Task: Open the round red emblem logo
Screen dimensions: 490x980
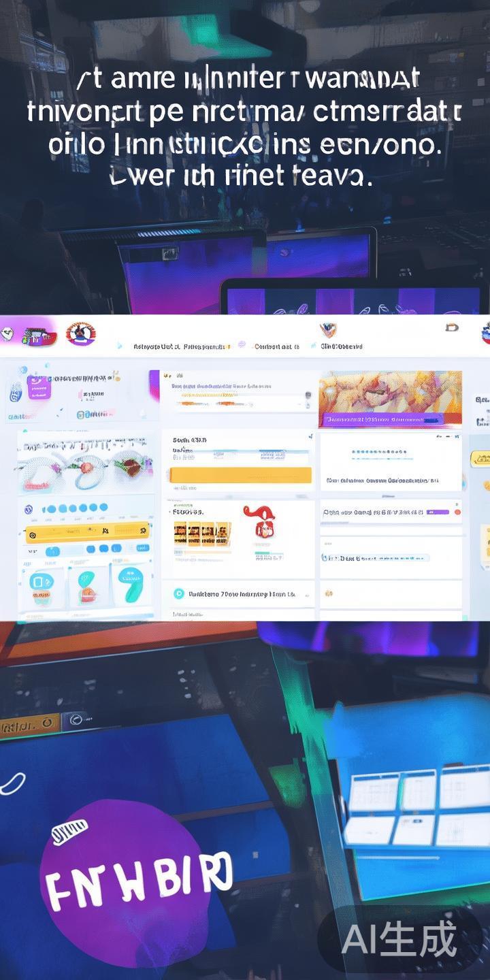Action: [x=80, y=333]
